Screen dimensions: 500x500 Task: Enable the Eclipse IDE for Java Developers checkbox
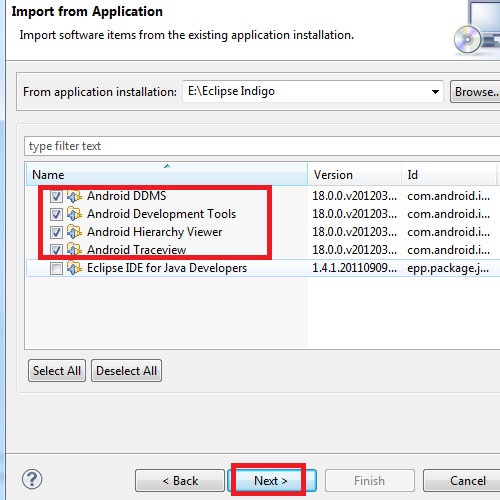[x=56, y=268]
